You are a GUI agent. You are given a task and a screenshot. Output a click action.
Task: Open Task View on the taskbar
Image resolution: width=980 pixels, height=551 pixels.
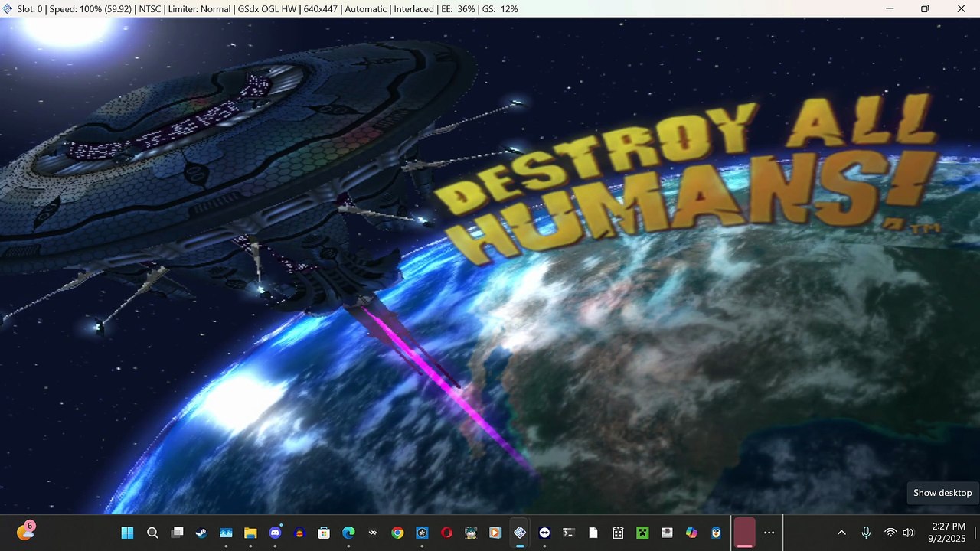coord(177,533)
